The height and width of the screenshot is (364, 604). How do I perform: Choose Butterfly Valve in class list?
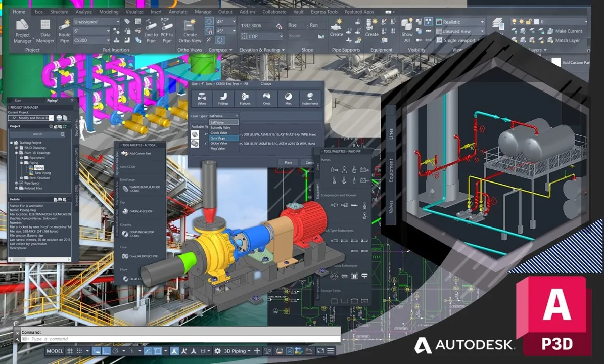[x=224, y=127]
